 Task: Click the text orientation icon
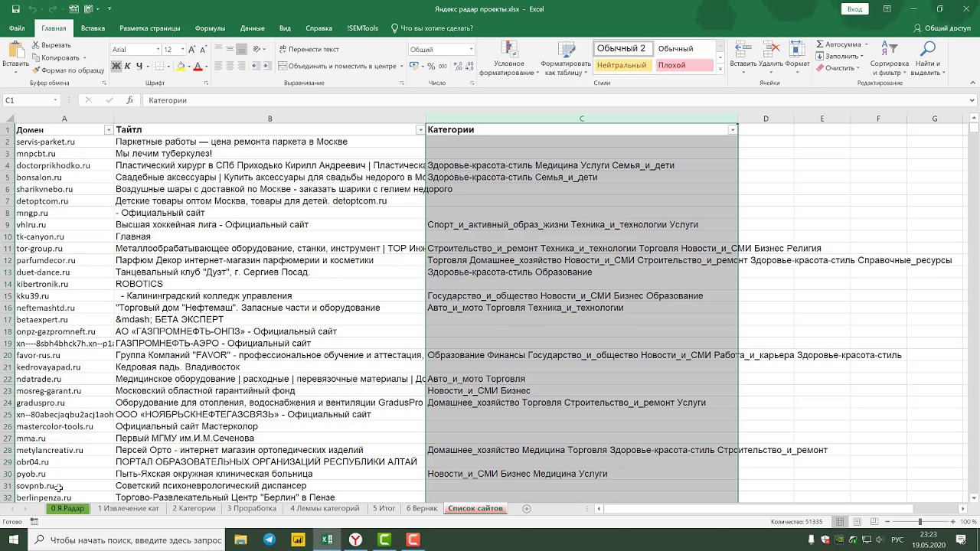(x=258, y=50)
